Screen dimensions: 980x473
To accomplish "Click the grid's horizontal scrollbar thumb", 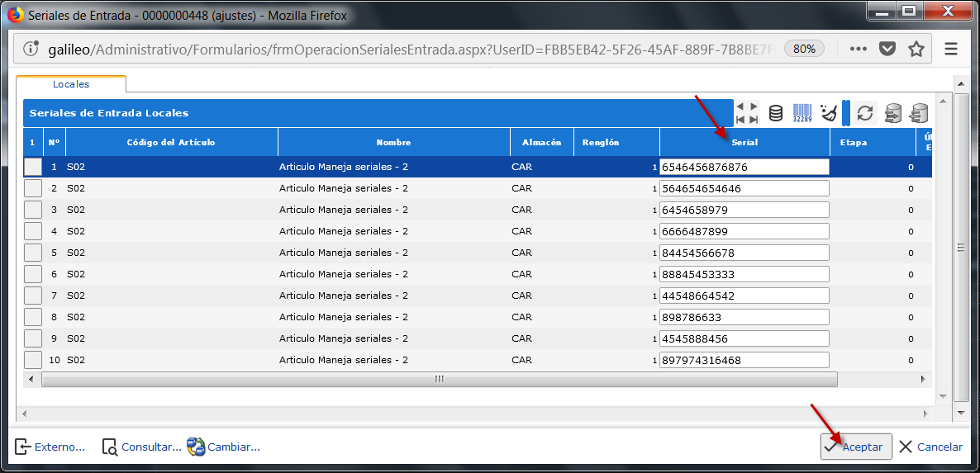I will 439,379.
